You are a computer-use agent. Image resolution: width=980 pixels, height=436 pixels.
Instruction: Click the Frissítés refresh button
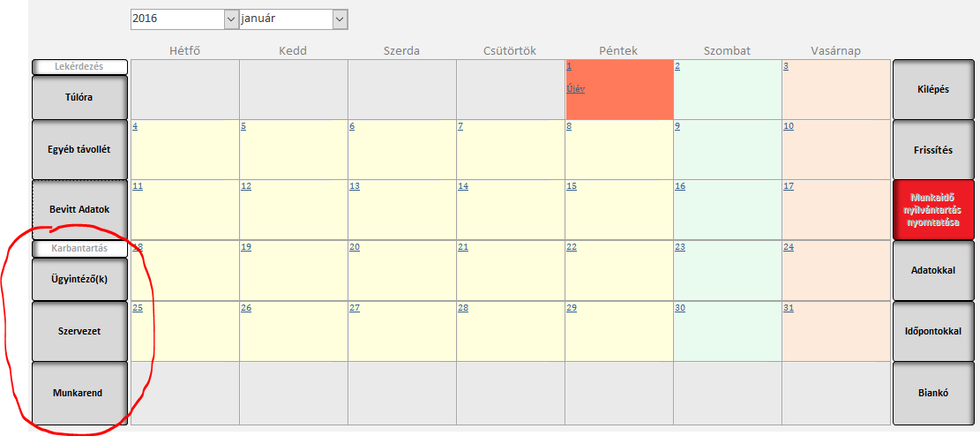pos(933,149)
